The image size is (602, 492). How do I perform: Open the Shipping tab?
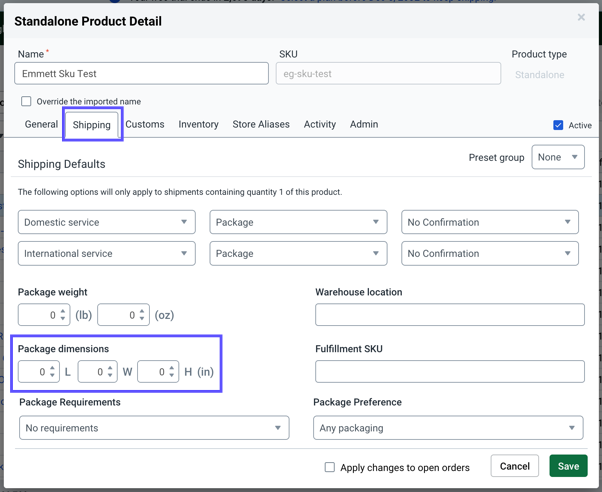pos(91,125)
